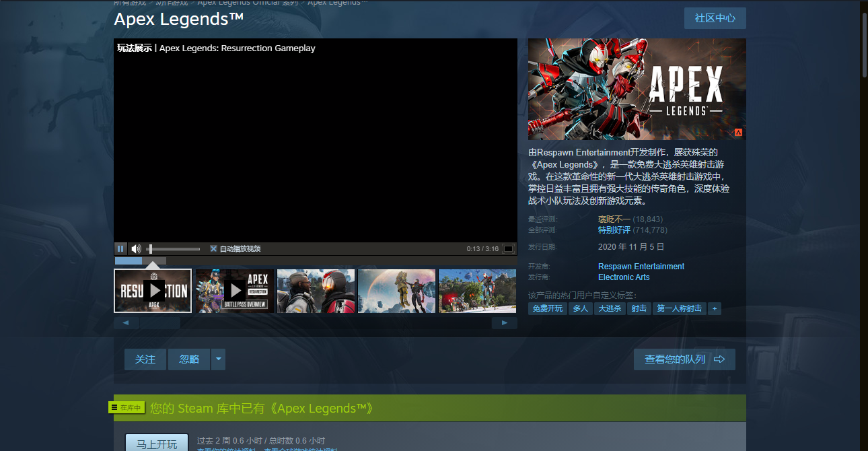
Task: Expand the dropdown arrow beside 忽略
Action: (x=218, y=359)
